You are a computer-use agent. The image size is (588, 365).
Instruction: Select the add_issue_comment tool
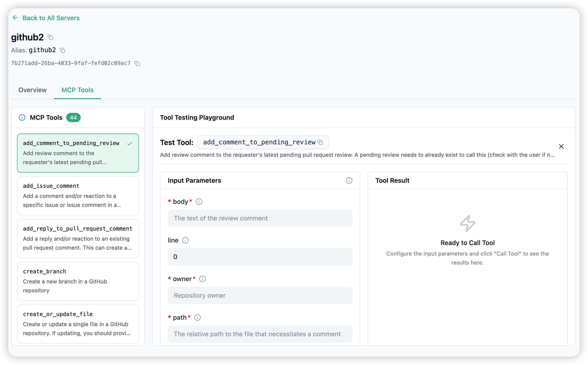(x=78, y=196)
